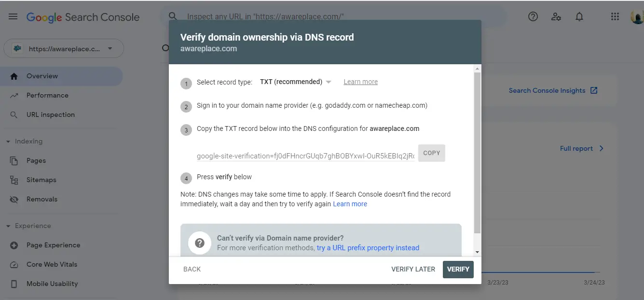Open the TXT record type dropdown

[x=329, y=82]
